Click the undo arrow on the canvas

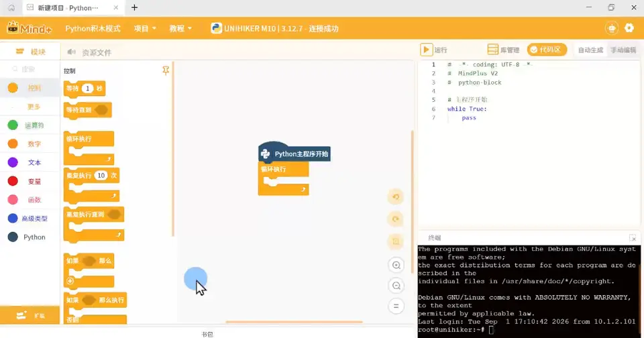[396, 196]
